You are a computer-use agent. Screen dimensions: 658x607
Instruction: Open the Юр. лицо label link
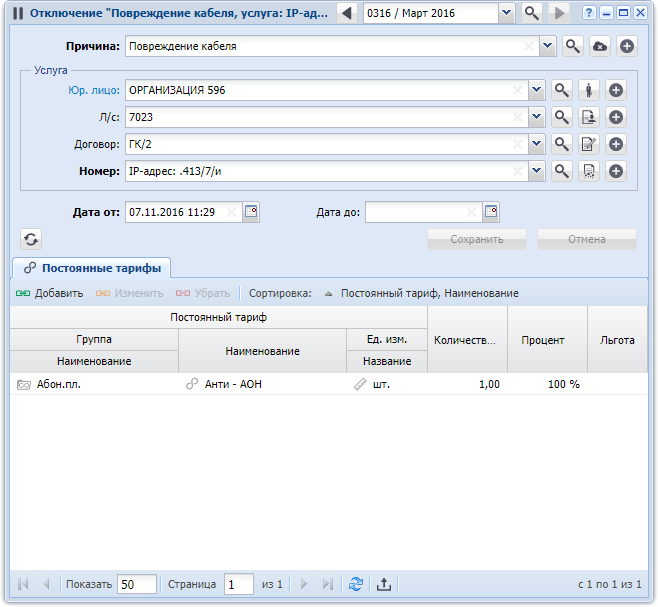94,90
